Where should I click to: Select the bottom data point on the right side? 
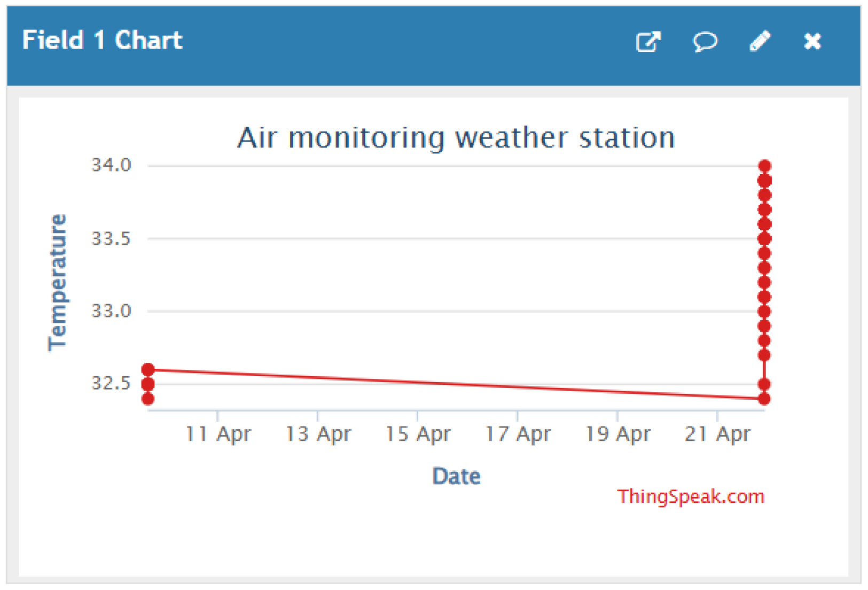coord(764,399)
